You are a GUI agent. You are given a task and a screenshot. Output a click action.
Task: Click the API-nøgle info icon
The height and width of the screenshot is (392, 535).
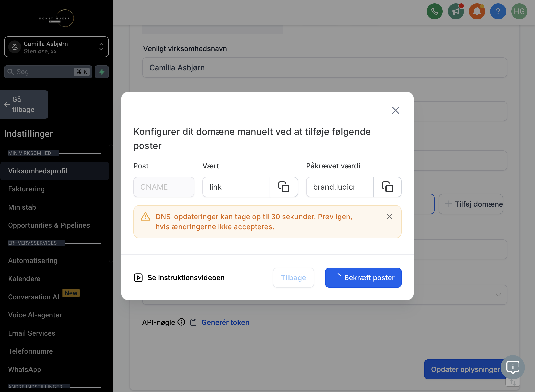pyautogui.click(x=181, y=322)
